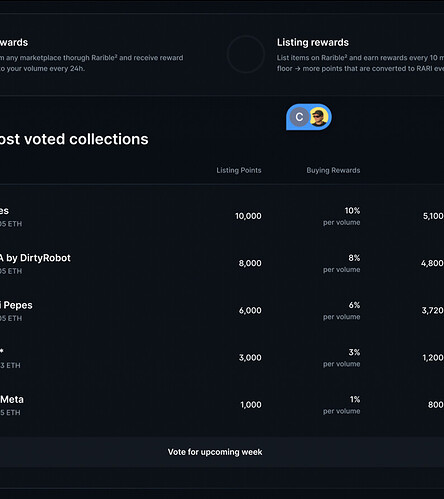
Task: Select the 8,000 listing points value
Action: (x=250, y=263)
